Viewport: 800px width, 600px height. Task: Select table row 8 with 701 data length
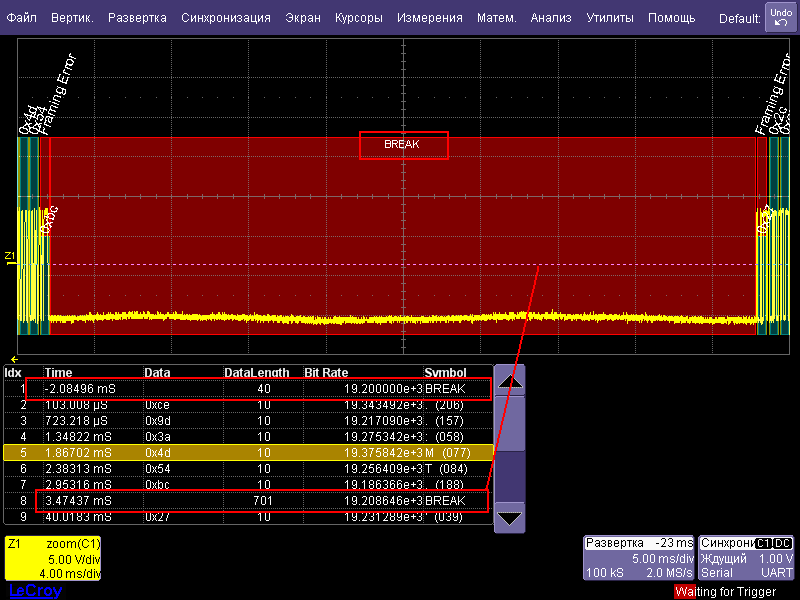point(250,500)
